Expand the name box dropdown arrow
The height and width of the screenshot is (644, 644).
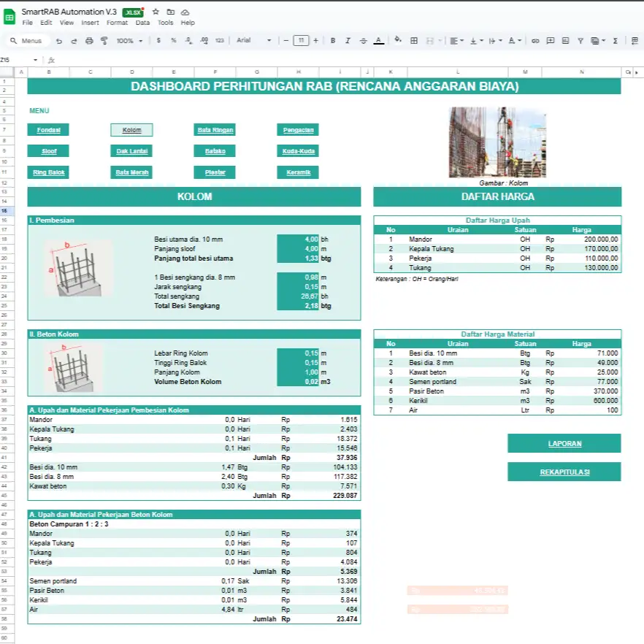tap(35, 60)
